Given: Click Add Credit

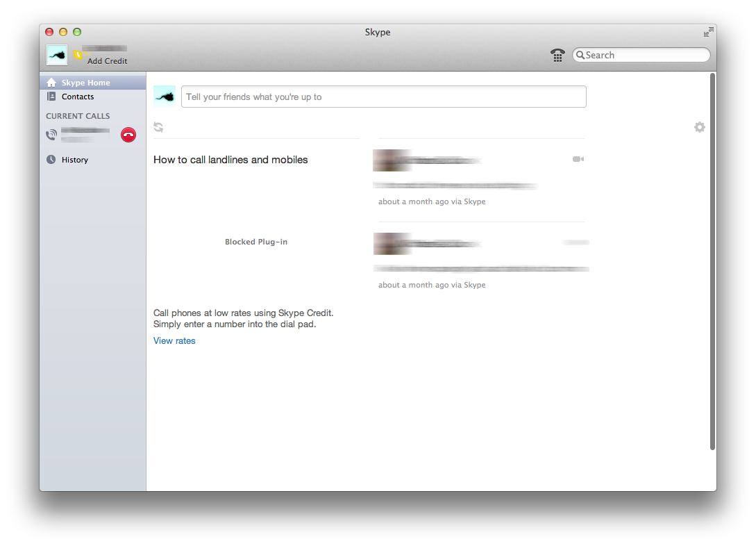Looking at the screenshot, I should (107, 61).
